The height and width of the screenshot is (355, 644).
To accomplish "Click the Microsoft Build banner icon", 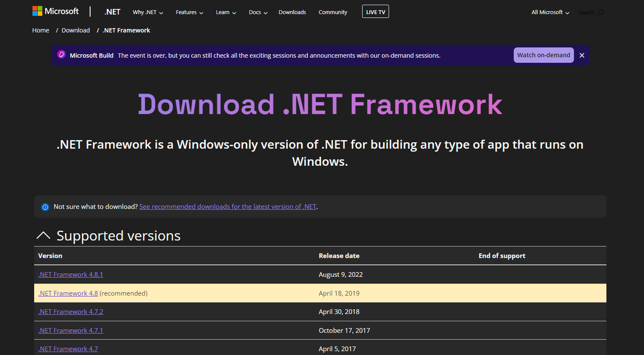I will tap(61, 55).
